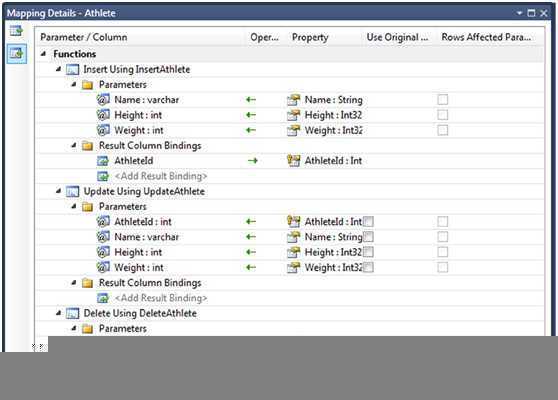Check Rows Affected for Update Weight parameter
The height and width of the screenshot is (400, 558).
tap(443, 267)
